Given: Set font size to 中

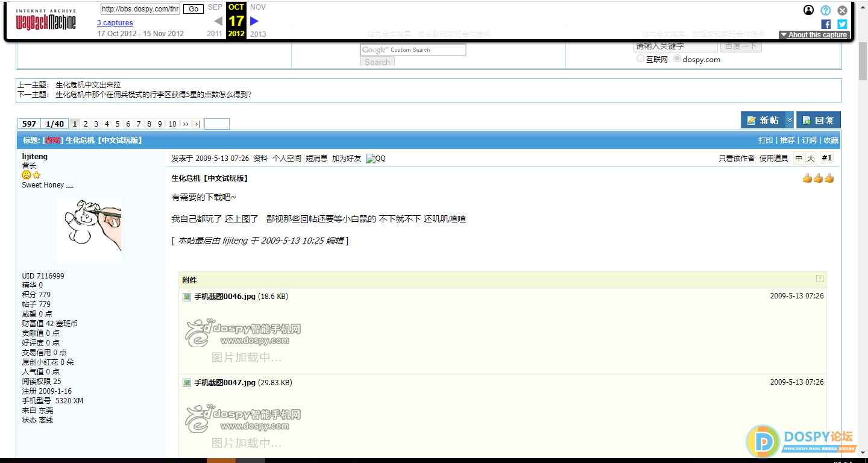Looking at the screenshot, I should click(x=799, y=158).
